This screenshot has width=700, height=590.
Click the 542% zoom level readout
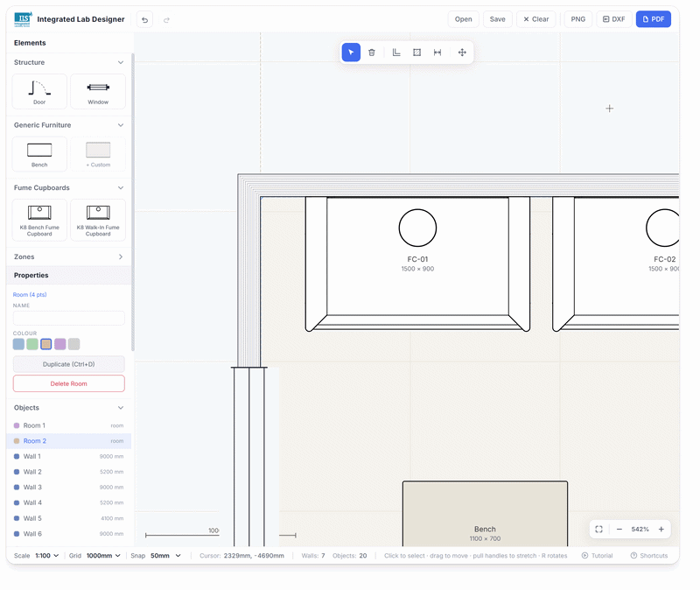640,530
